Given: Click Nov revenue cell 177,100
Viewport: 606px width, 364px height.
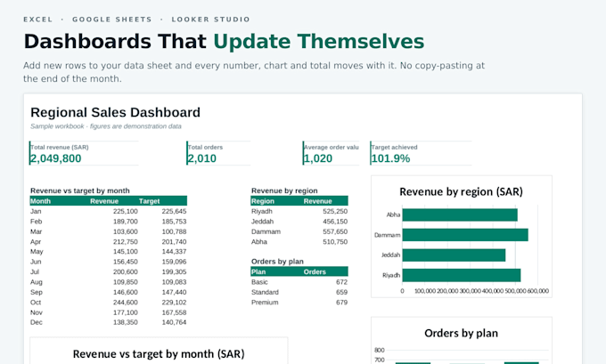Looking at the screenshot, I should click(x=126, y=312).
